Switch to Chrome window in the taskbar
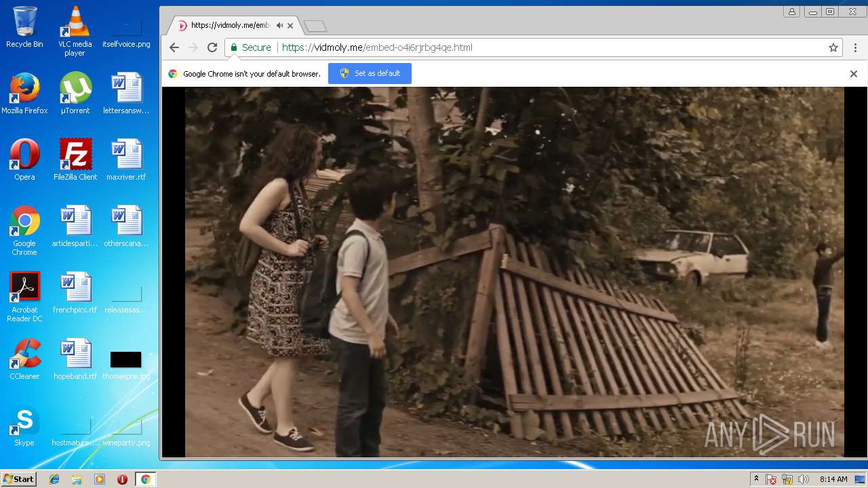 (145, 479)
